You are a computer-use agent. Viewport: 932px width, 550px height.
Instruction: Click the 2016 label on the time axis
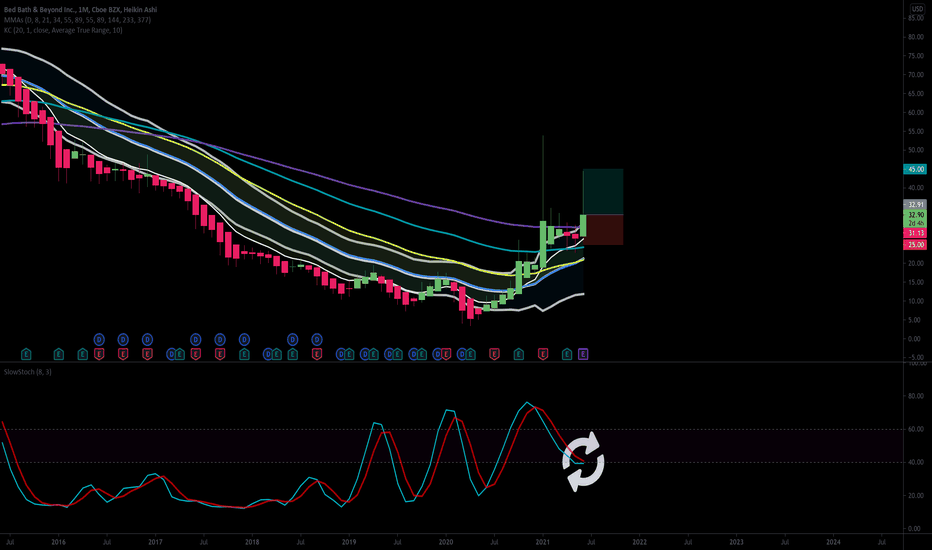58,542
